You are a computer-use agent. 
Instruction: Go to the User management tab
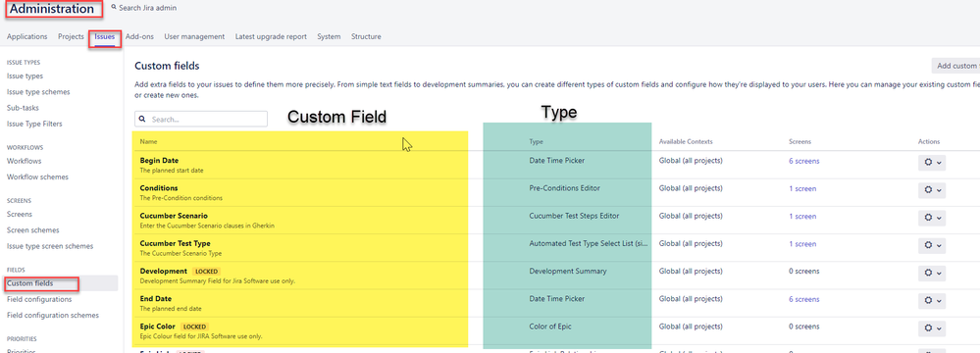pyautogui.click(x=194, y=37)
